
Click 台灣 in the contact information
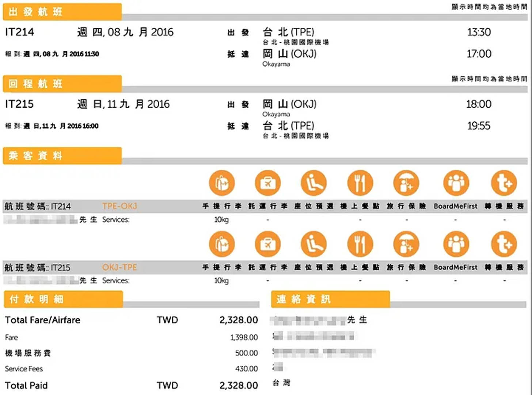281,383
